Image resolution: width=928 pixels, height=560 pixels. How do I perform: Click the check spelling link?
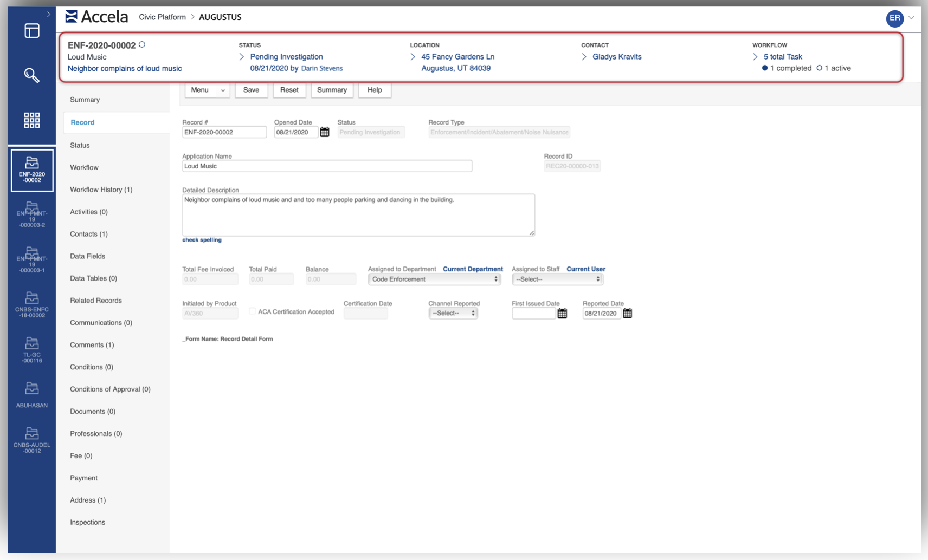click(x=202, y=240)
